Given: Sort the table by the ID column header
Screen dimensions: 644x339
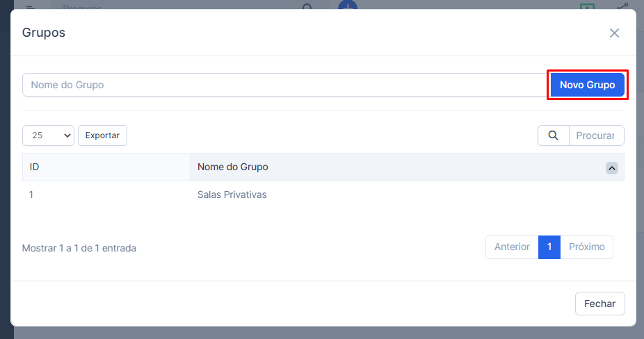Looking at the screenshot, I should tap(106, 167).
